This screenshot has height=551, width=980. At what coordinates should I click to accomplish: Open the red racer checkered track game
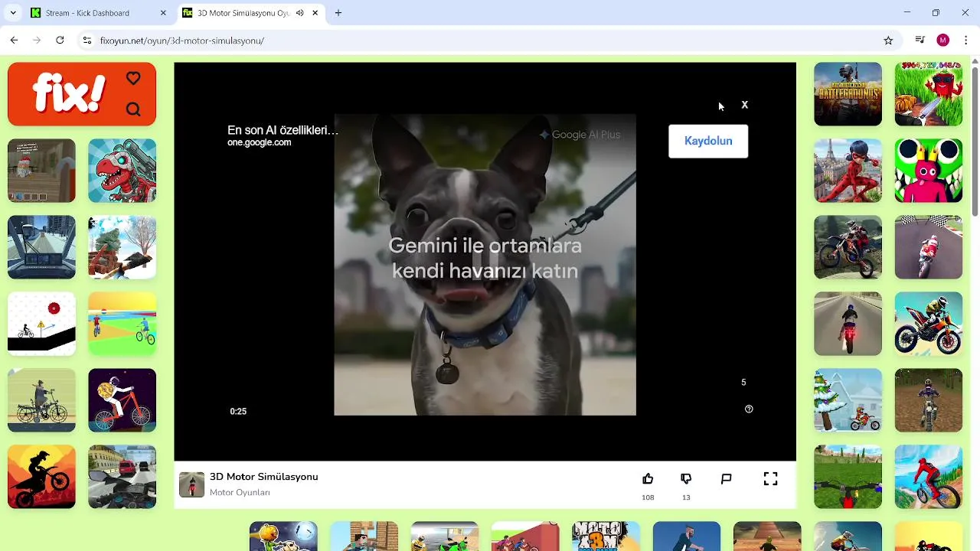pos(929,247)
